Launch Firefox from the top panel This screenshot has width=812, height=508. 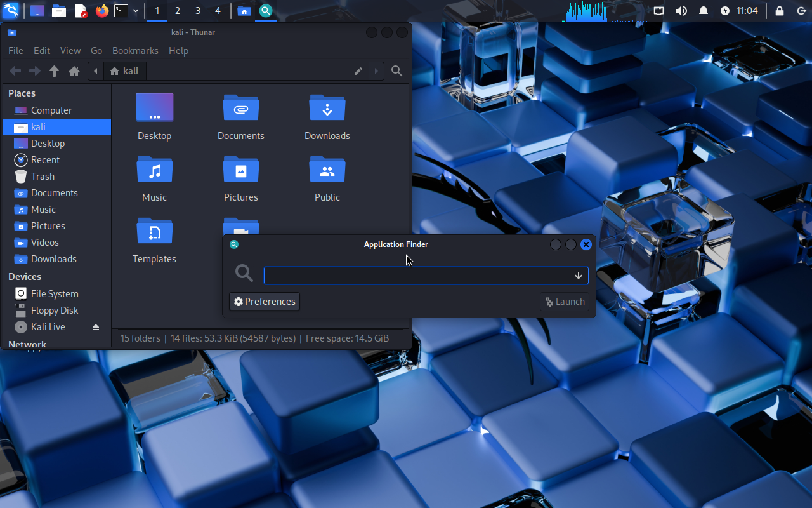(102, 11)
